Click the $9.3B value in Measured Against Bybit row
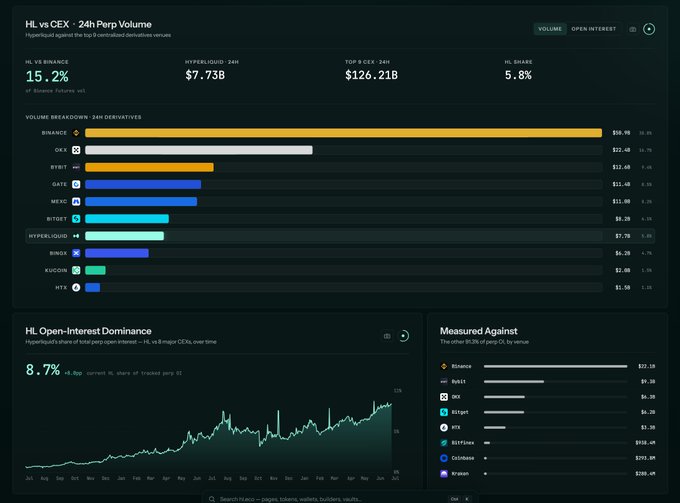This screenshot has height=503, width=680. 648,382
